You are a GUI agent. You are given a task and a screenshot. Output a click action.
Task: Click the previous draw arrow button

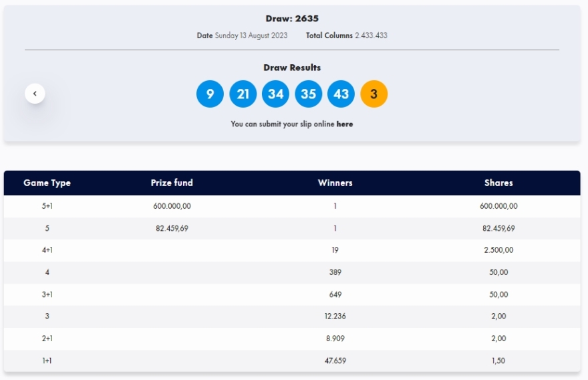35,94
